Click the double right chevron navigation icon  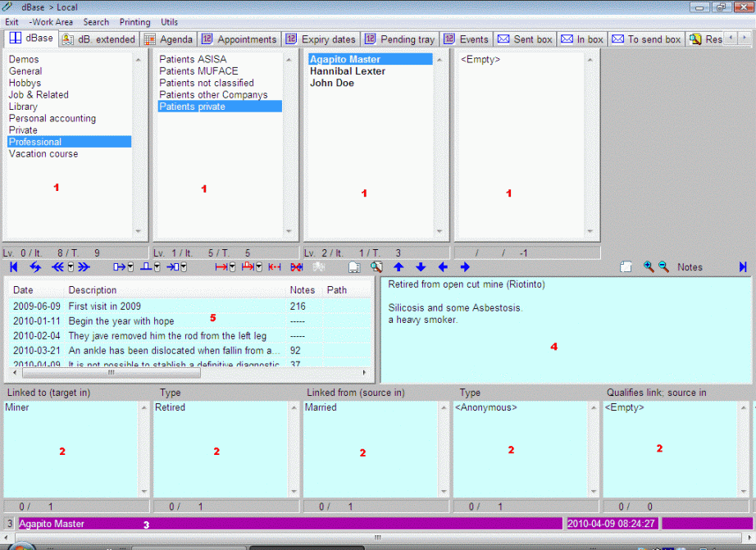click(83, 267)
